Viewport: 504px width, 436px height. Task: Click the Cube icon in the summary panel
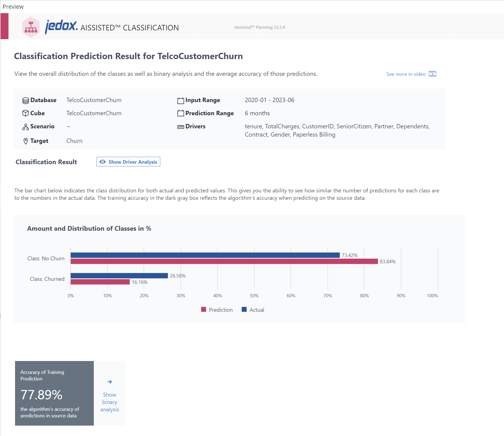click(x=25, y=113)
